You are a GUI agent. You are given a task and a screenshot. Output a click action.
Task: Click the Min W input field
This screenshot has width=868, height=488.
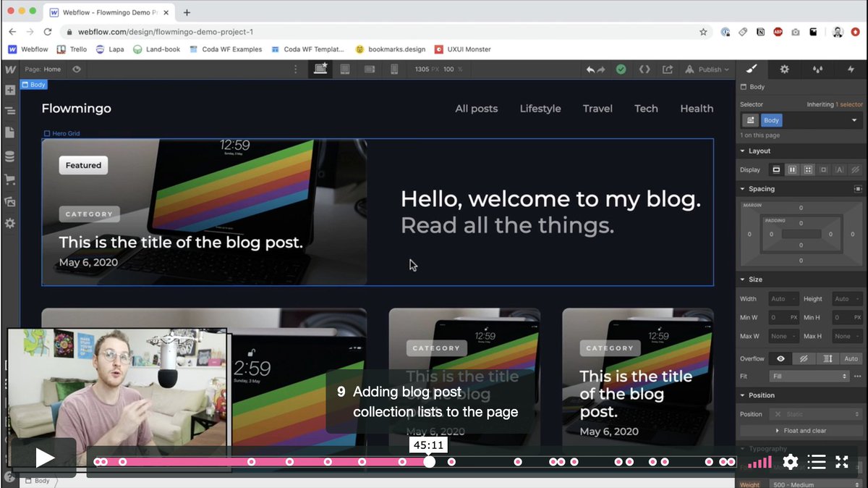click(783, 317)
